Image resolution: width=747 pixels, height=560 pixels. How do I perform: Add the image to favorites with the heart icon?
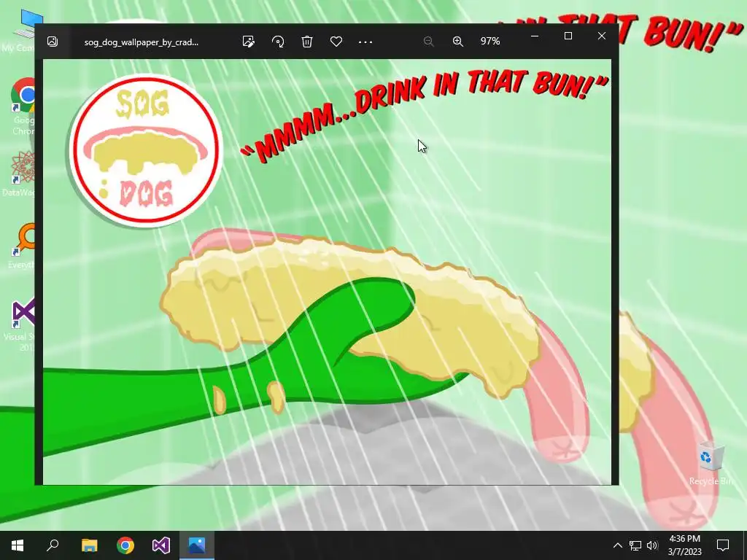[x=336, y=42]
